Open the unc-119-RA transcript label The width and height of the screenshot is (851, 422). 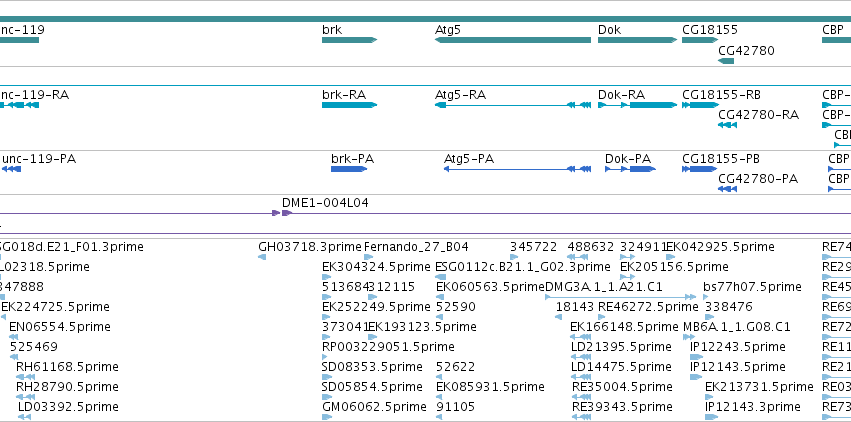coord(35,94)
